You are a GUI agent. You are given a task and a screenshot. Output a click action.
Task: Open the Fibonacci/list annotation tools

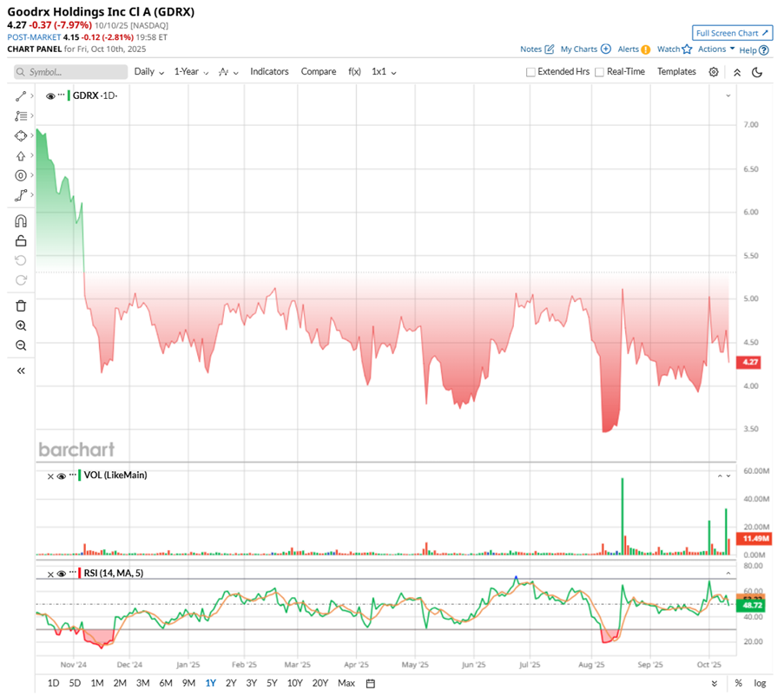(x=21, y=116)
